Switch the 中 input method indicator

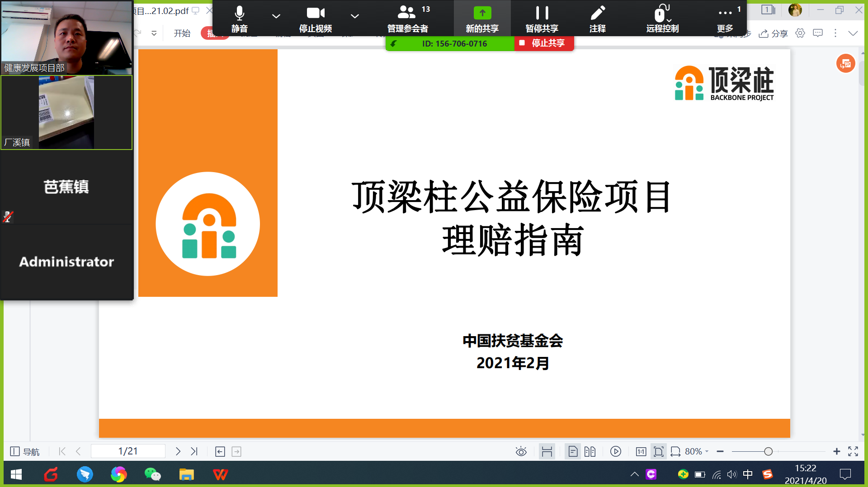coord(748,474)
